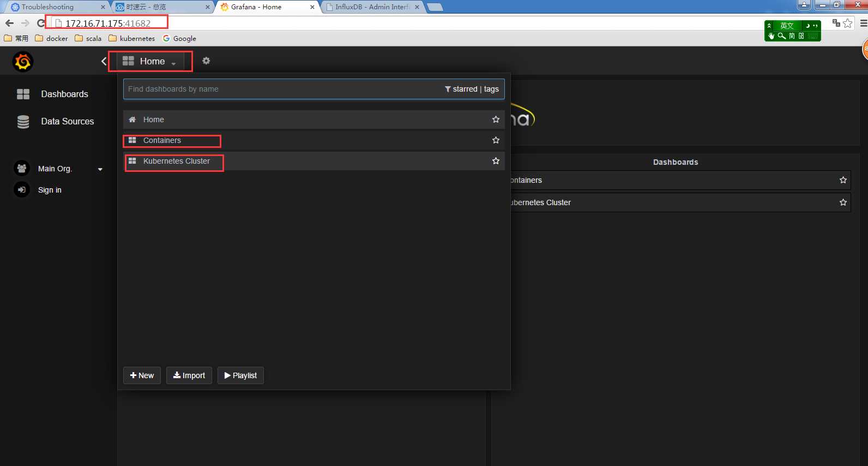Click the Data Sources database icon

point(23,122)
